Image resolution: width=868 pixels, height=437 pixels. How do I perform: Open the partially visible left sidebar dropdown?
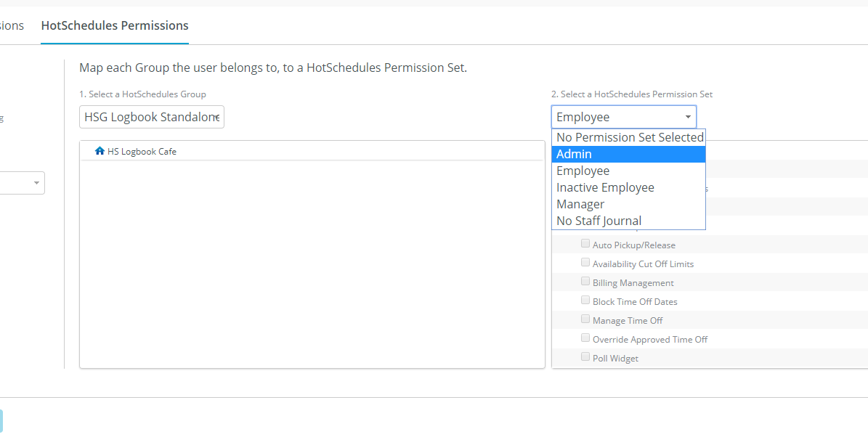pos(22,183)
